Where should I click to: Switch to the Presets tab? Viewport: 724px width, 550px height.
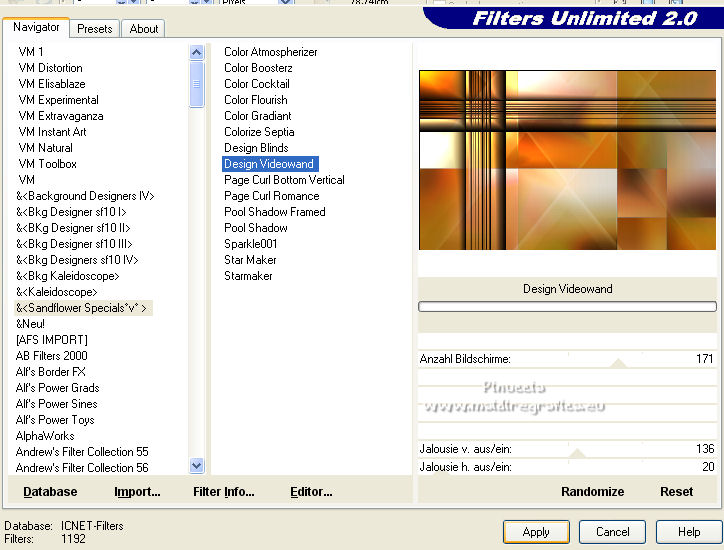coord(95,29)
